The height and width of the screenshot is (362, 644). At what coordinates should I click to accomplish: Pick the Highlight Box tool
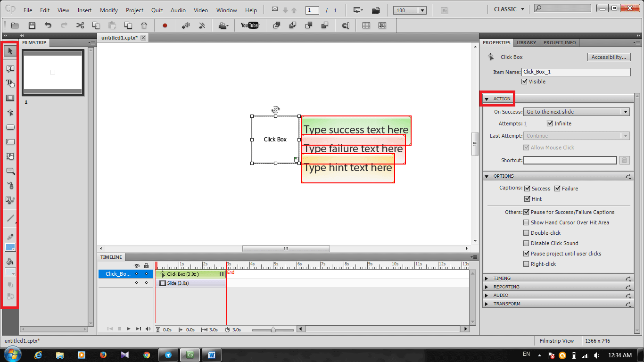[x=10, y=98]
